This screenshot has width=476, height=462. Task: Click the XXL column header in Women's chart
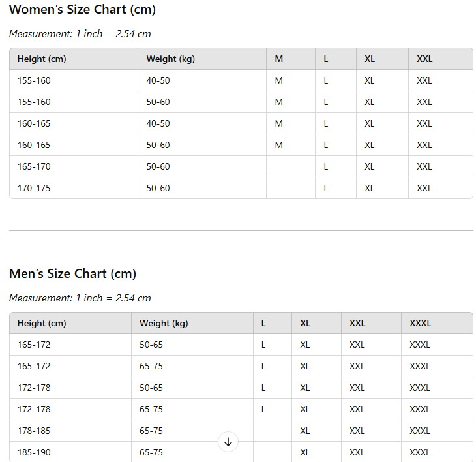coord(424,59)
